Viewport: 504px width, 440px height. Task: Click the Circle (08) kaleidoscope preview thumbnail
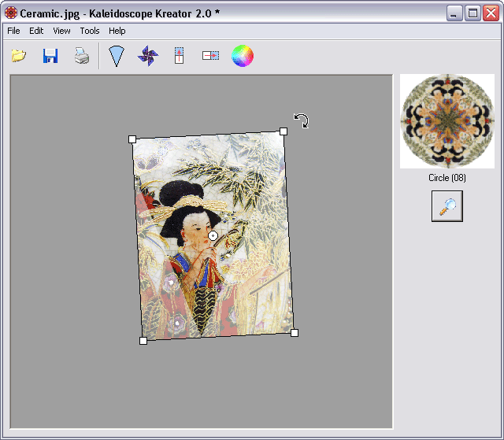coord(447,121)
